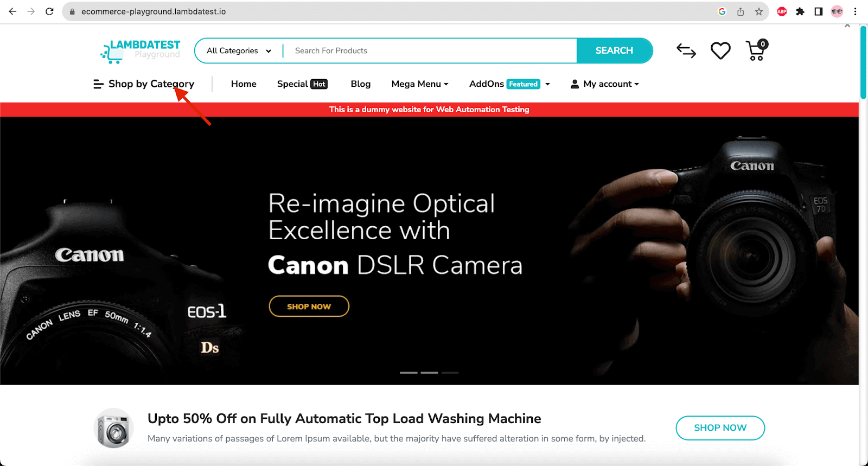Open the shopping cart icon
This screenshot has height=466, width=868.
click(756, 51)
